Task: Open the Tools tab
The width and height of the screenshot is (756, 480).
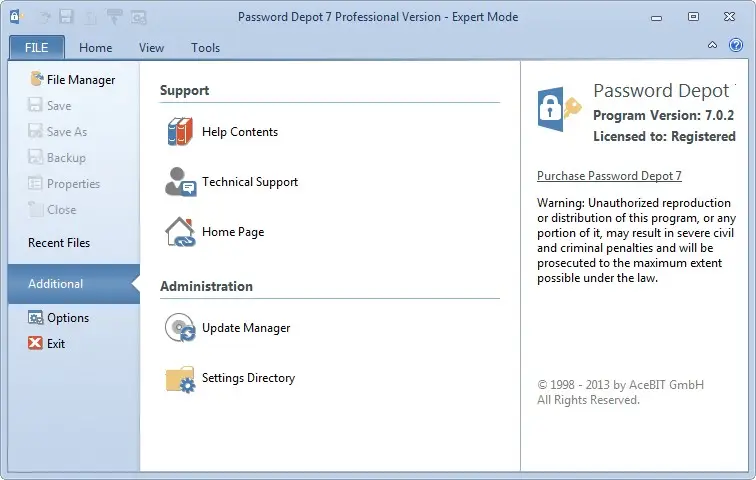Action: point(205,48)
